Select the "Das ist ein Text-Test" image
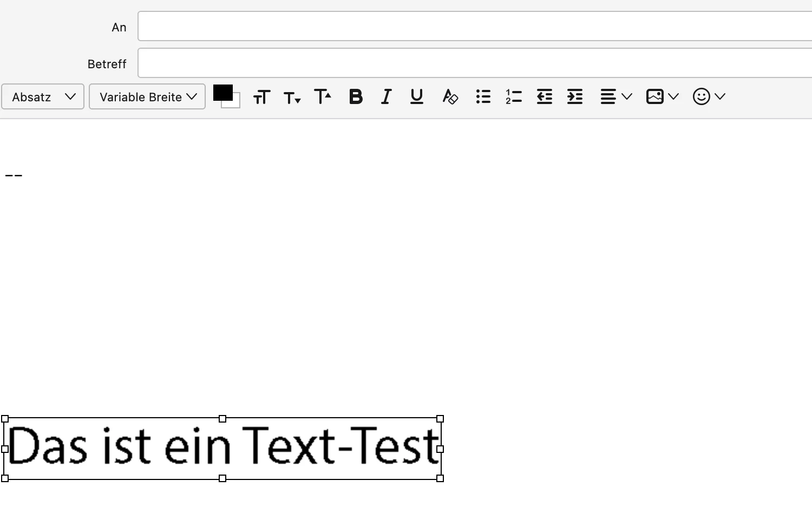812x532 pixels. pyautogui.click(x=222, y=449)
